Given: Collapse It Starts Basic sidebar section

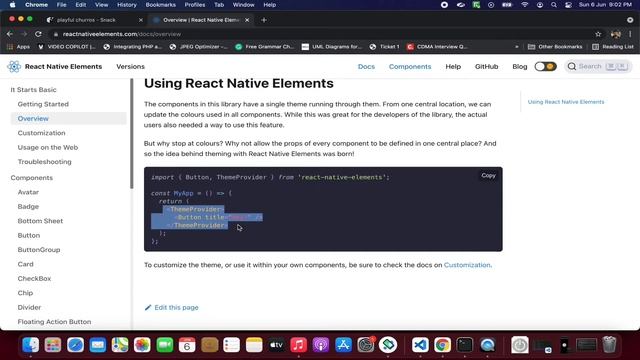Looking at the screenshot, I should pyautogui.click(x=33, y=90).
